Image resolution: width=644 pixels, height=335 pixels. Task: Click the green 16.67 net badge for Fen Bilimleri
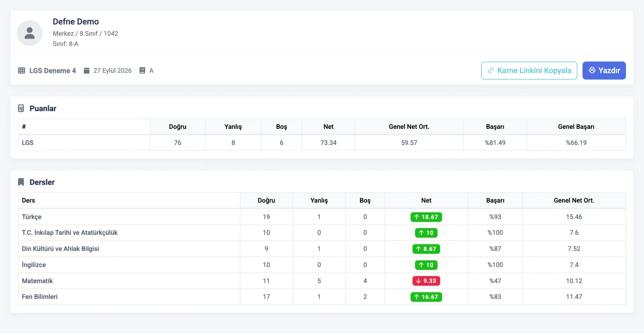pyautogui.click(x=426, y=297)
